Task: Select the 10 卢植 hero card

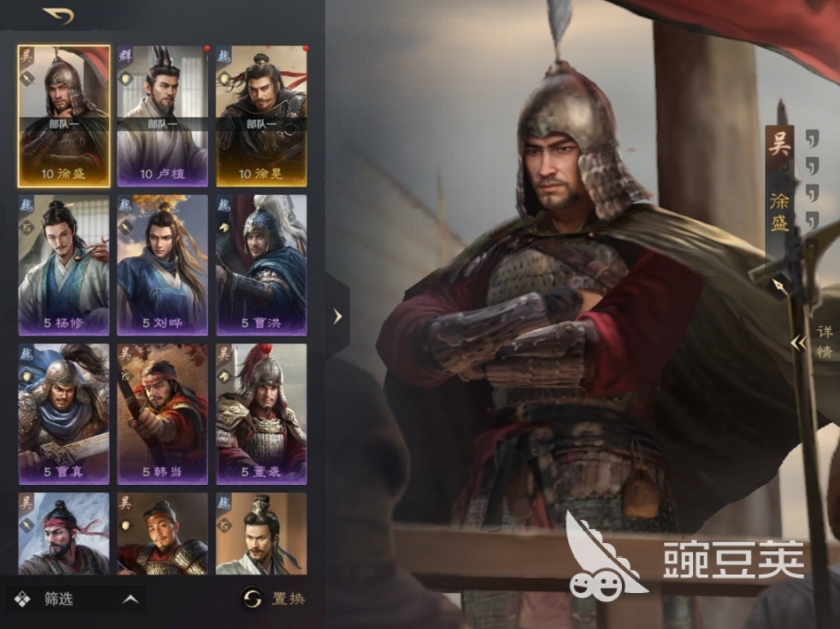Action: pyautogui.click(x=163, y=116)
